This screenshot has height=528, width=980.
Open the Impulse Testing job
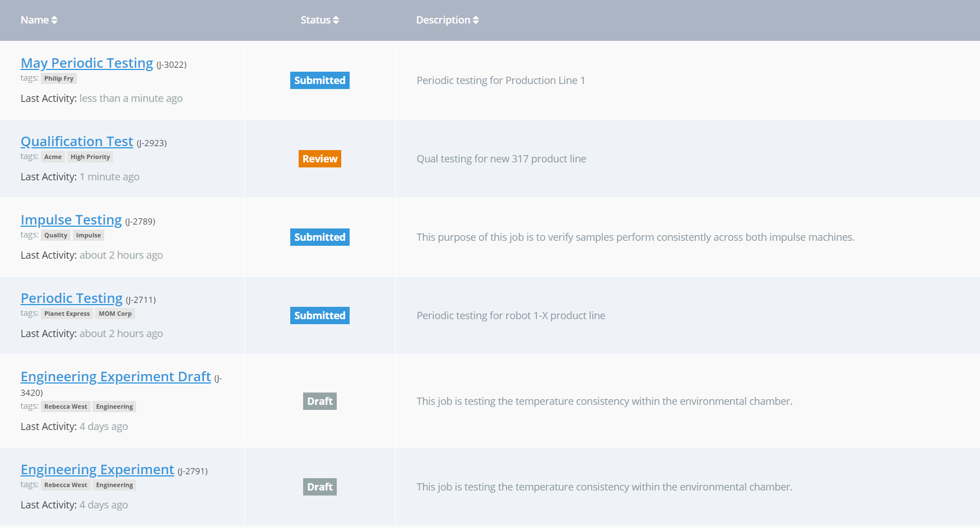(x=71, y=220)
